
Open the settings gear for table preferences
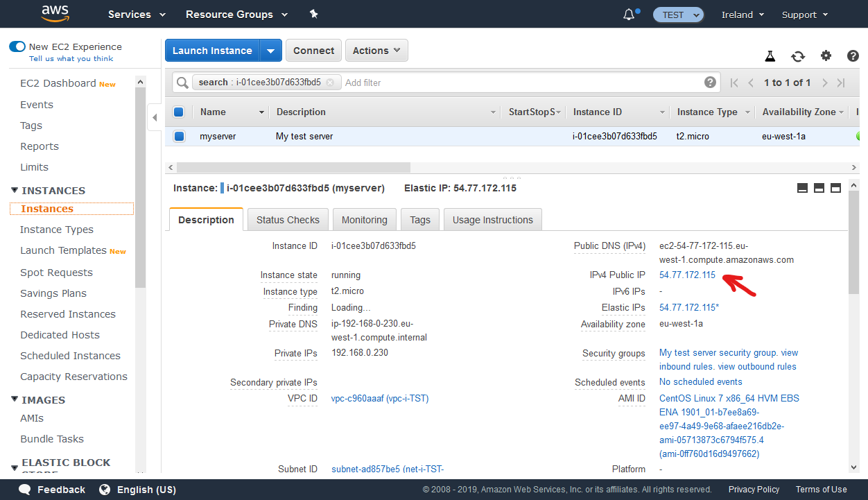pos(826,56)
